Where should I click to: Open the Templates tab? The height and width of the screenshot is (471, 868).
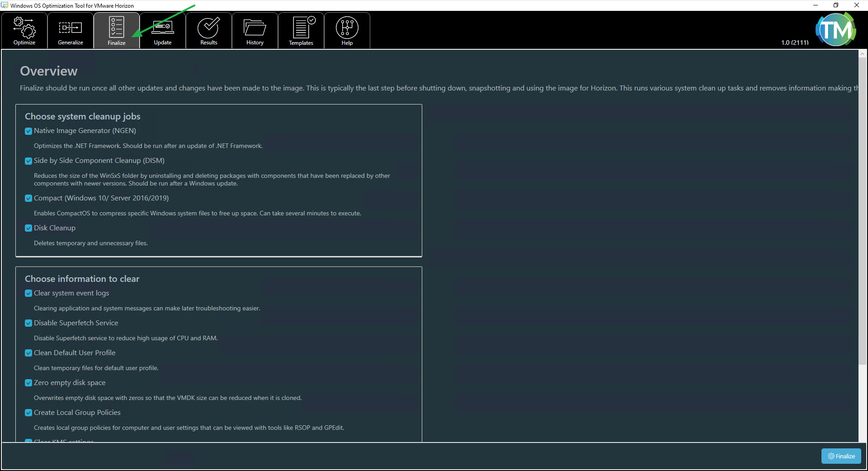[x=301, y=30]
